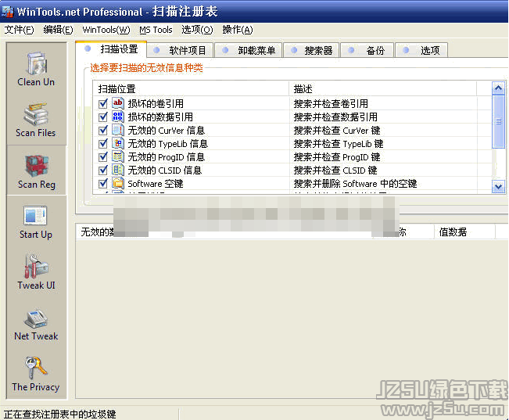Open the 选项(O) menu
The image size is (509, 420).
(197, 30)
